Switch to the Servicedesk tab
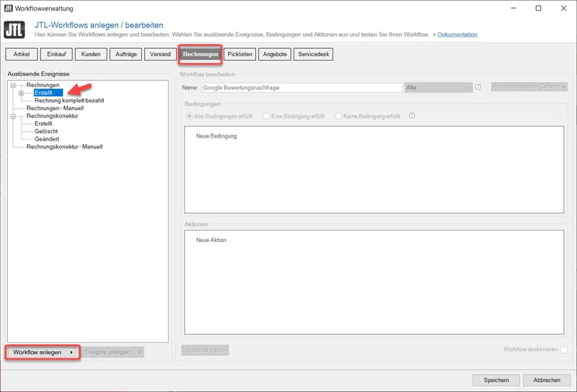 [314, 54]
